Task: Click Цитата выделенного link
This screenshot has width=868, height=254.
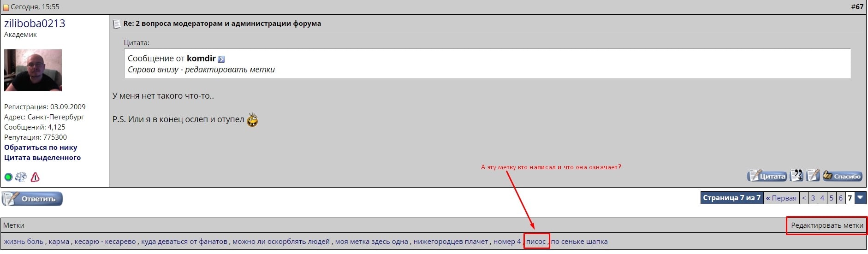Action: tap(42, 158)
